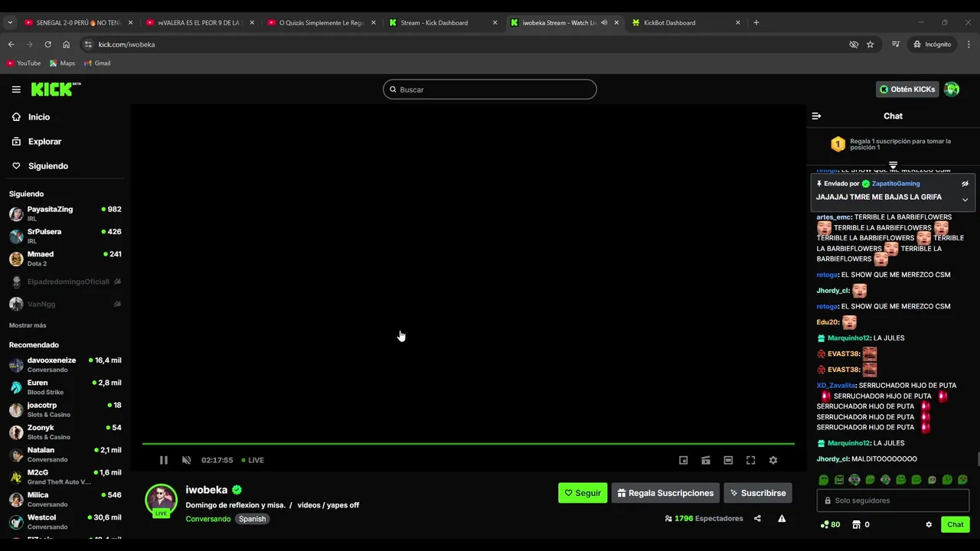Expand following list with Mostrar más
This screenshot has height=551, width=980.
tap(28, 325)
